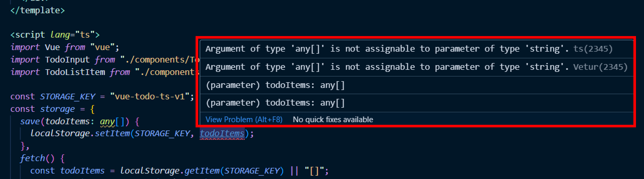The width and height of the screenshot is (644, 179).
Task: Click the any type with squiggly underline
Action: [x=107, y=122]
